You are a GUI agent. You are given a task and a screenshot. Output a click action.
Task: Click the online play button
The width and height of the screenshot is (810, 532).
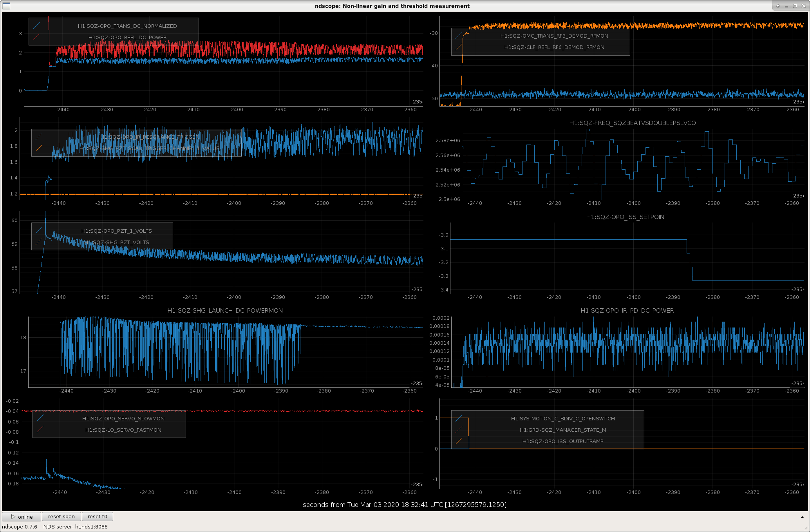(22, 516)
